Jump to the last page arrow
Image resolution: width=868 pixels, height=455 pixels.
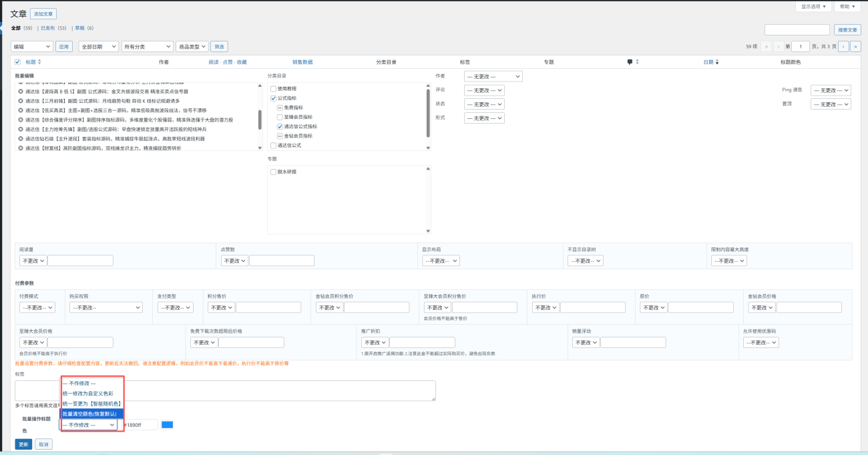pyautogui.click(x=855, y=47)
